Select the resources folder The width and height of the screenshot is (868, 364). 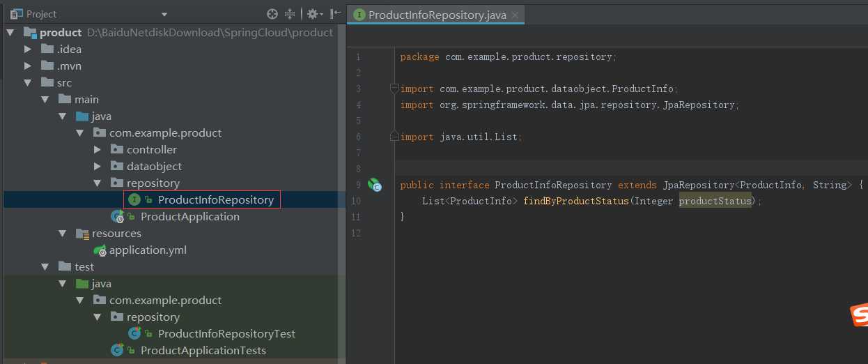[x=116, y=233]
